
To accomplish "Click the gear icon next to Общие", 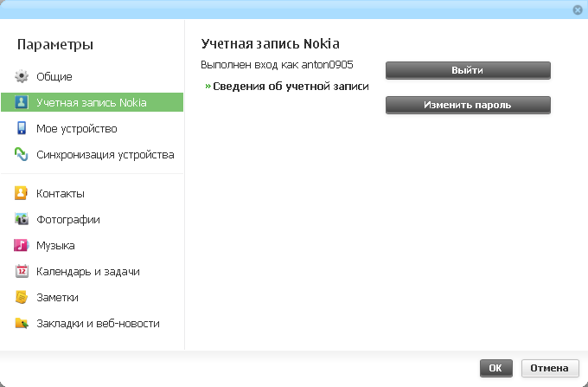I will [x=22, y=77].
